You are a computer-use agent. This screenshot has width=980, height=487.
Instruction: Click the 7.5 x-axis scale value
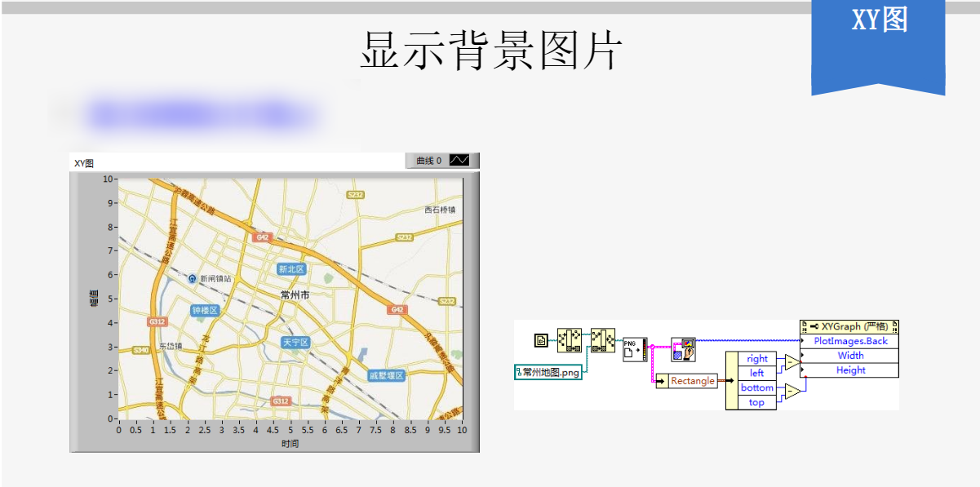tap(376, 430)
